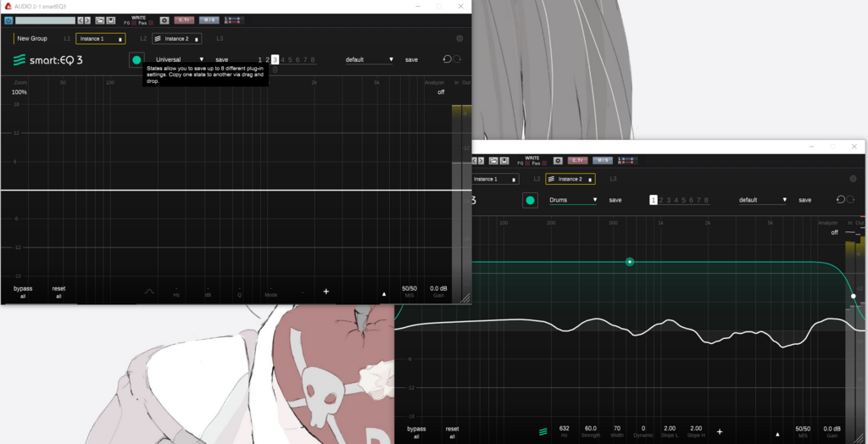The height and width of the screenshot is (444, 868).
Task: Click save next to default in the front window
Action: [411, 60]
